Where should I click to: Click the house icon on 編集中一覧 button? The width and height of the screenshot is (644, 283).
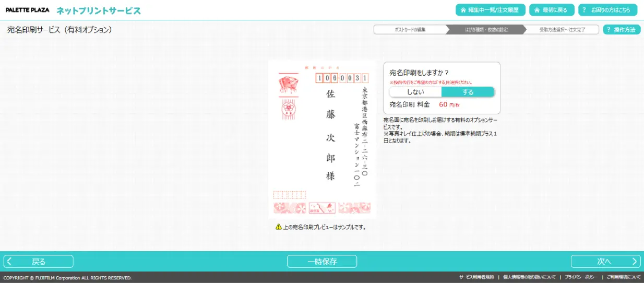(x=463, y=10)
